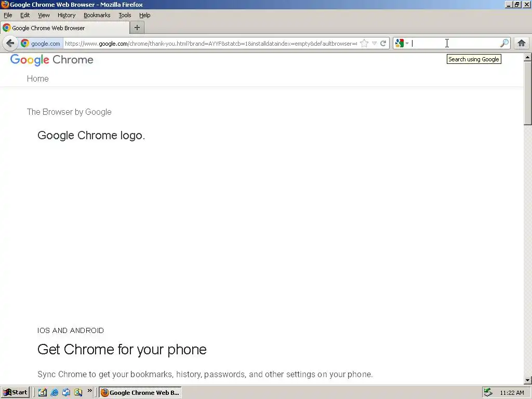532x399 pixels.
Task: Bookmark this page with the star icon
Action: 364,44
